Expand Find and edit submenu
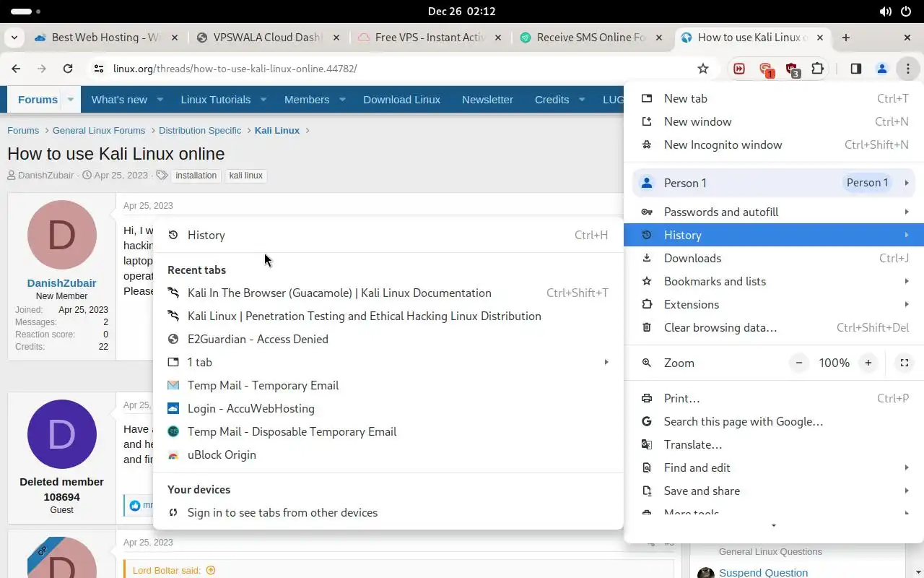924x578 pixels. coord(774,467)
